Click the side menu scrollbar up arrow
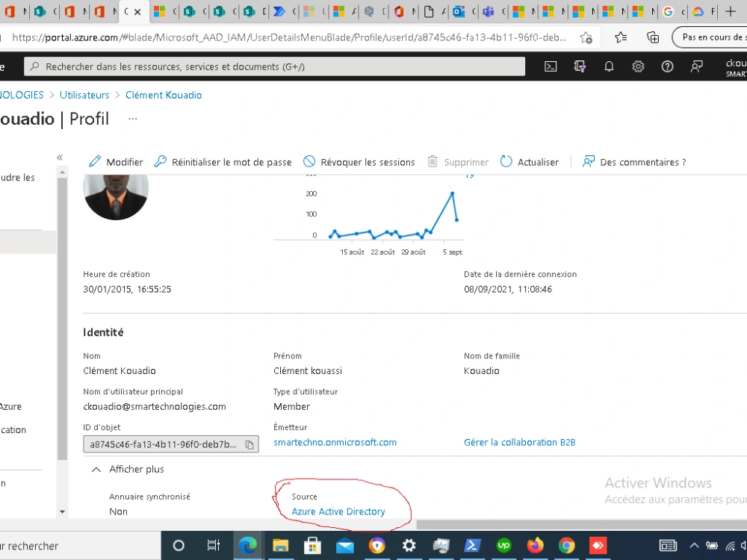The image size is (747, 560). (x=62, y=172)
